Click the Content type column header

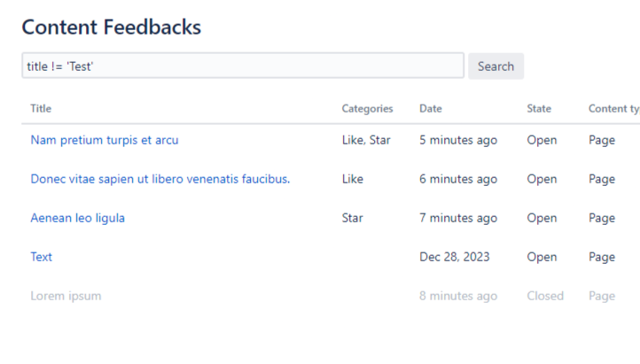click(x=613, y=109)
